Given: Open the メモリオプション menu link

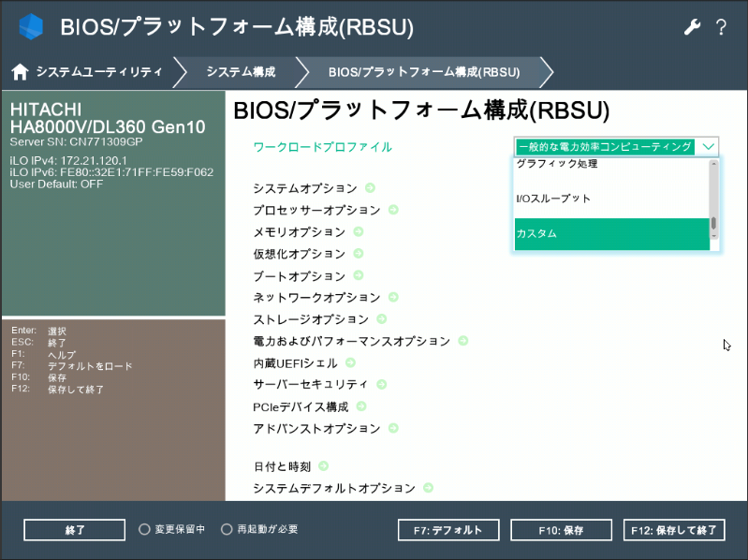Looking at the screenshot, I should click(x=299, y=232).
